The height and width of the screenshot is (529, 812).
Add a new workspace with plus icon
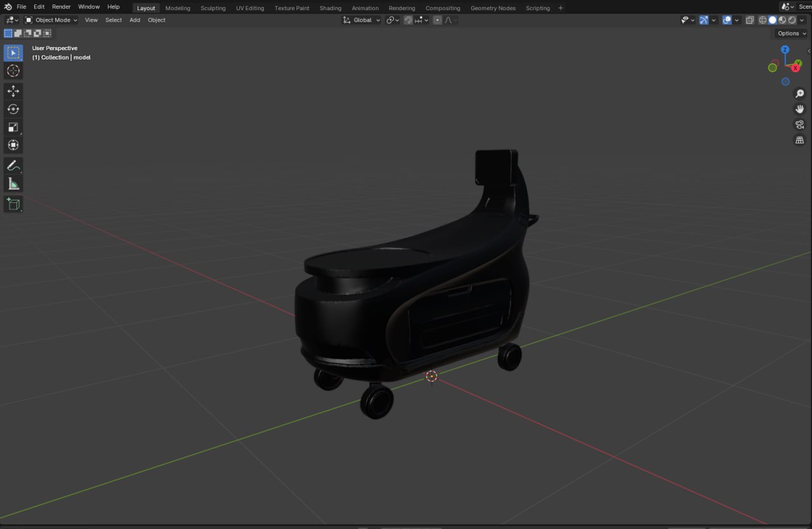[x=560, y=8]
